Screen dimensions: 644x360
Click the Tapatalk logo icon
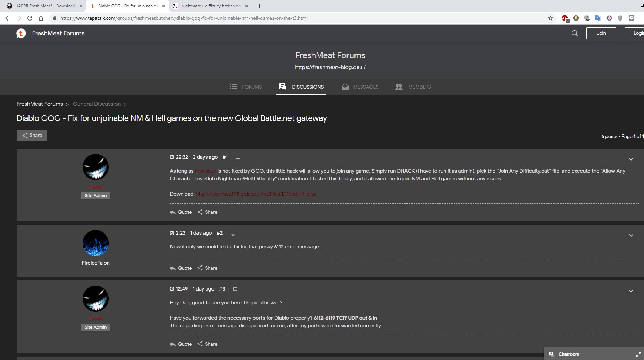[x=21, y=33]
